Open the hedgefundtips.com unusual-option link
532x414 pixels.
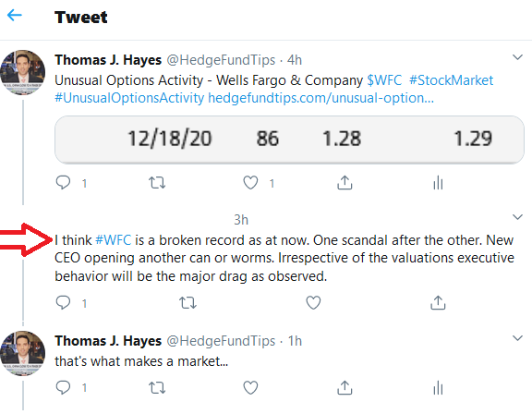320,98
